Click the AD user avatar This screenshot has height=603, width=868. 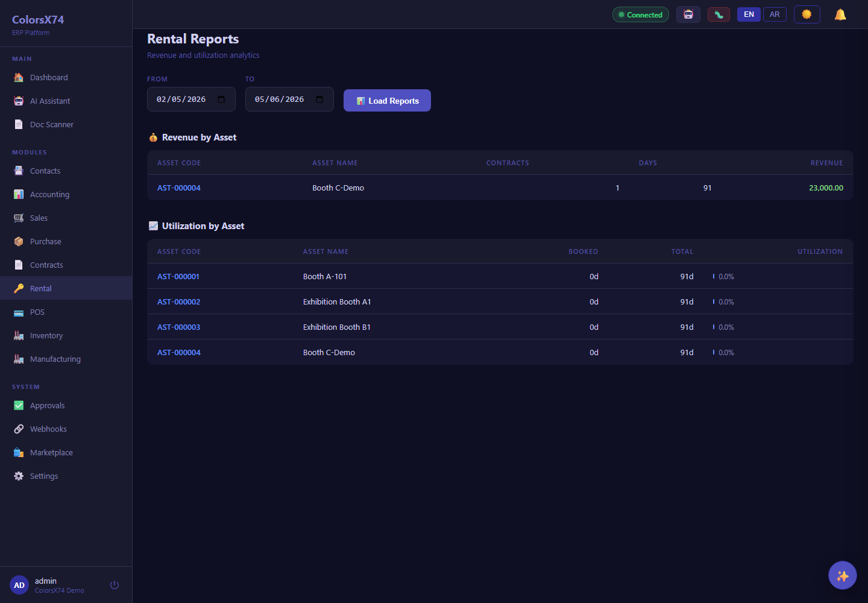(x=19, y=585)
